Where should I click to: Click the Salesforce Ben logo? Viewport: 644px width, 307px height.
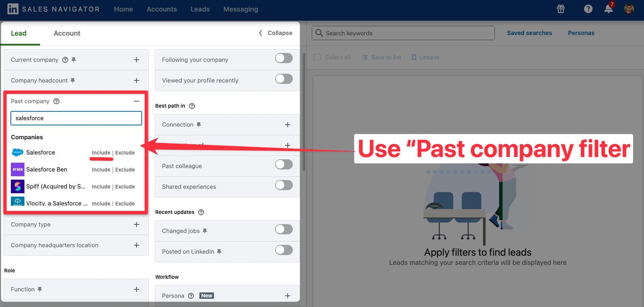[x=18, y=169]
